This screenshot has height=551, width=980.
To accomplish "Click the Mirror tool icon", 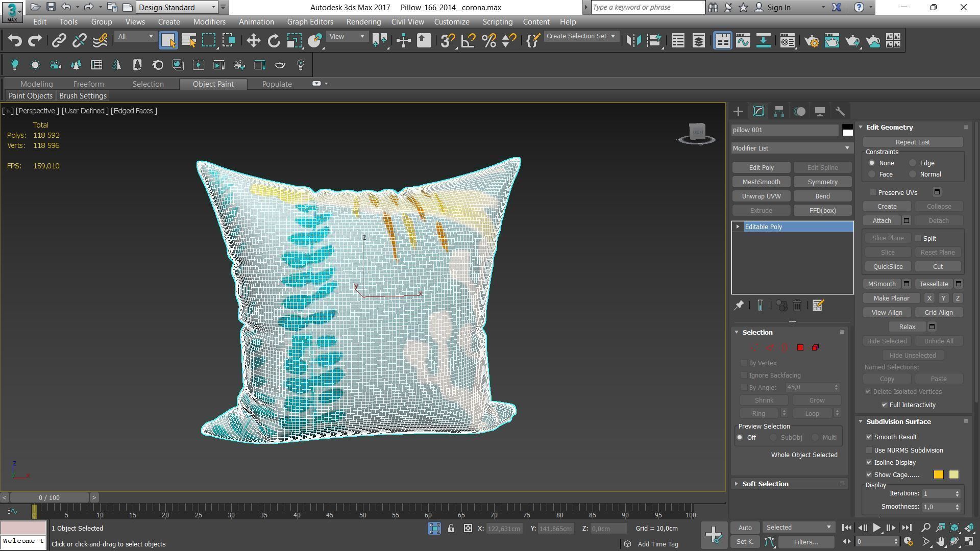I will point(633,41).
